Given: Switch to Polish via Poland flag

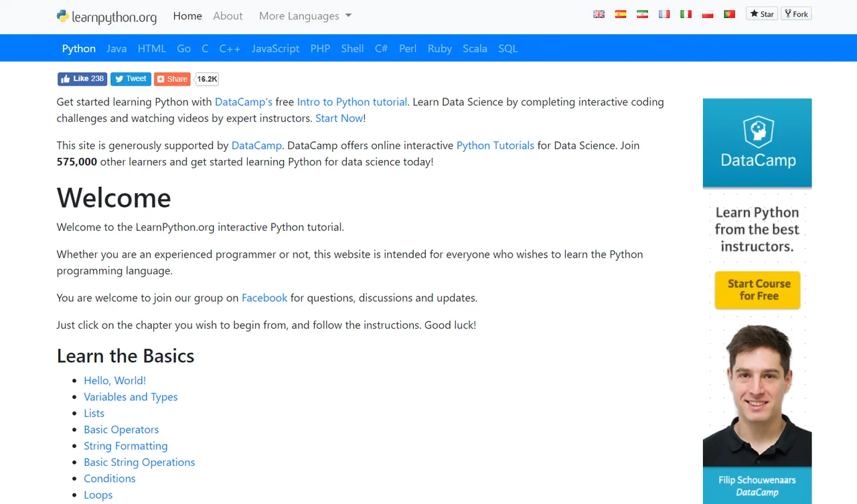Looking at the screenshot, I should tap(708, 14).
